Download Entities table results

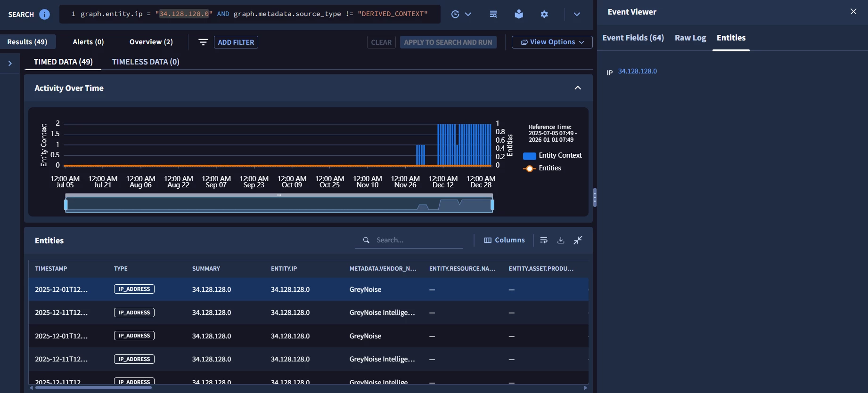pos(561,240)
